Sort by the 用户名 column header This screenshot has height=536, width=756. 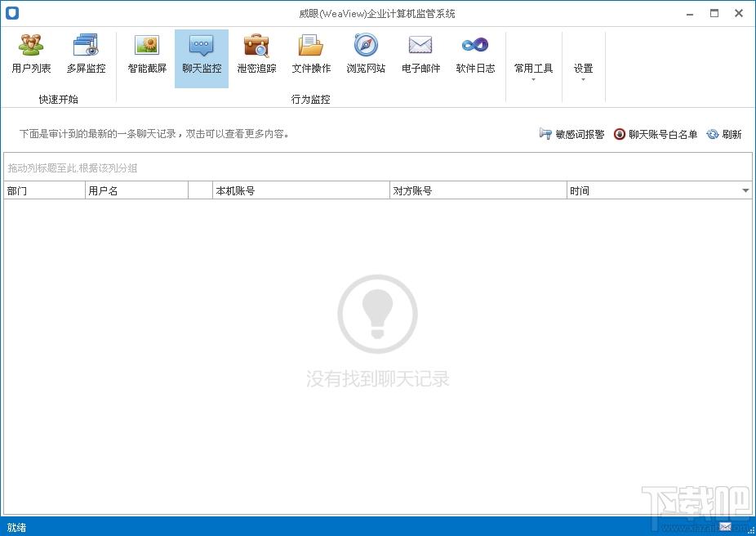[136, 191]
